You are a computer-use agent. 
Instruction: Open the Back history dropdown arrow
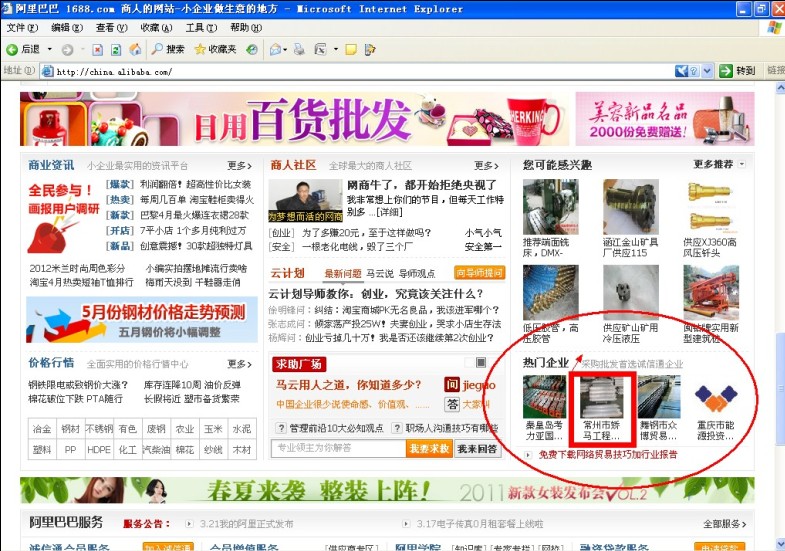(x=50, y=49)
